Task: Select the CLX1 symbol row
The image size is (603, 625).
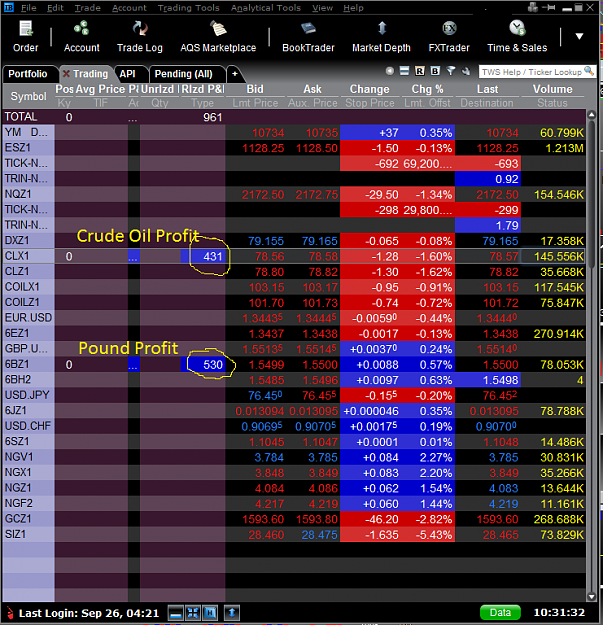Action: 28,256
